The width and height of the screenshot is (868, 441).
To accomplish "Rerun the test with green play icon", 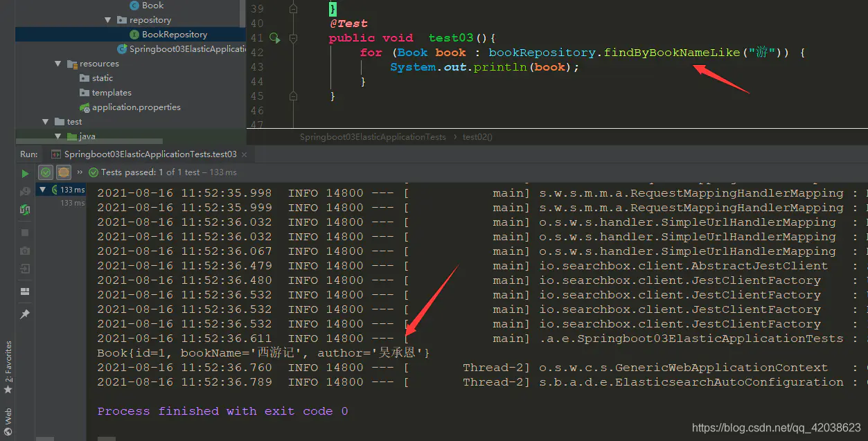I will pyautogui.click(x=25, y=173).
